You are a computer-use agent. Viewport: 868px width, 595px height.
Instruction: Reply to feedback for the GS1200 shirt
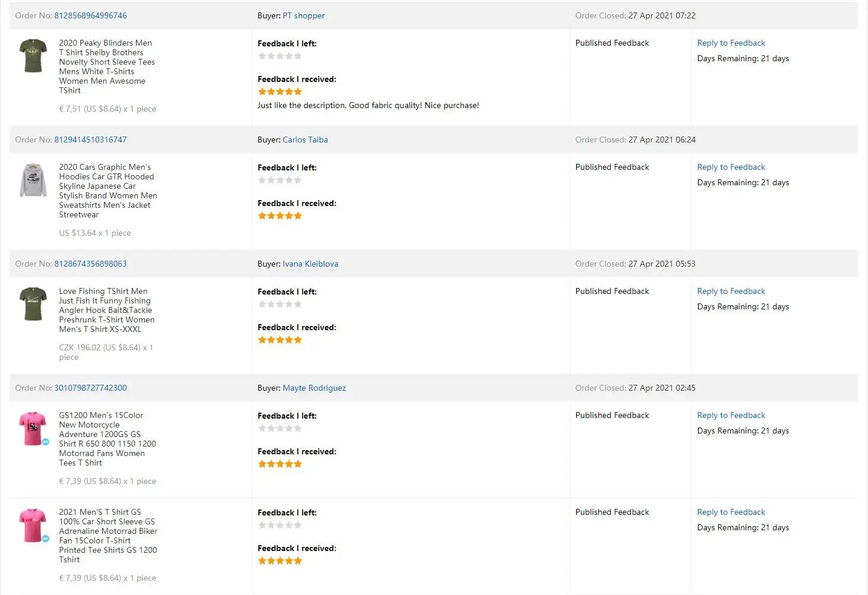pos(731,415)
